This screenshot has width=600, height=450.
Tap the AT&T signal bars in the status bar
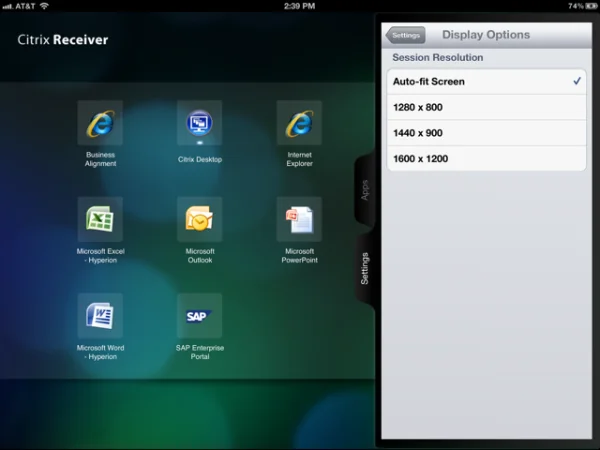(7, 6)
